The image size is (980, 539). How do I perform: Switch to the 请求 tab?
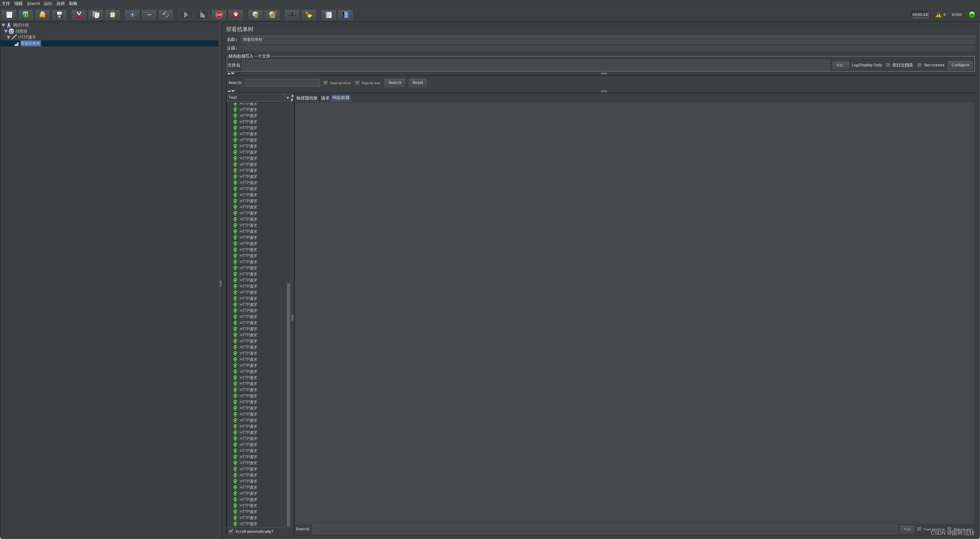pos(325,98)
